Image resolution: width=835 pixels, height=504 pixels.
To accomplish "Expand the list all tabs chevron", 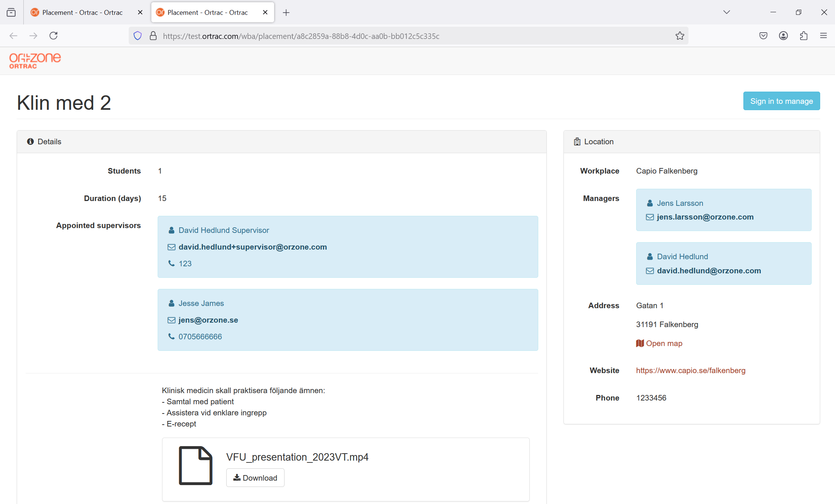I will (726, 12).
